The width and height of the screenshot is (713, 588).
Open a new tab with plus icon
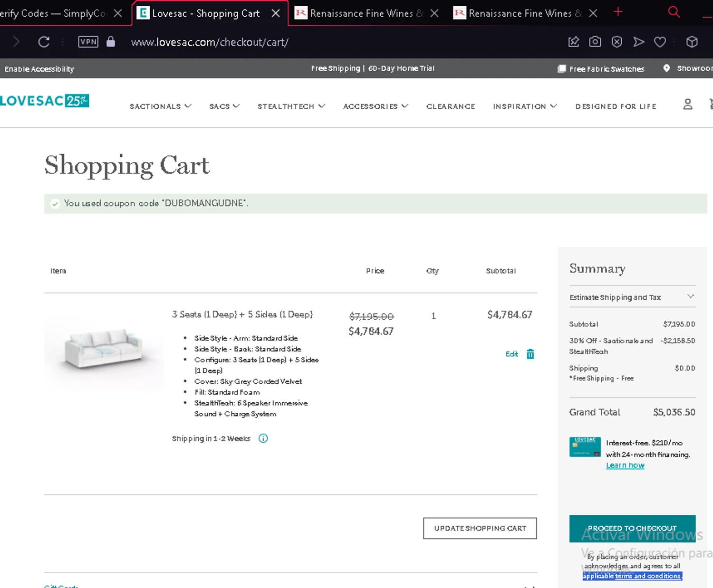coord(618,12)
